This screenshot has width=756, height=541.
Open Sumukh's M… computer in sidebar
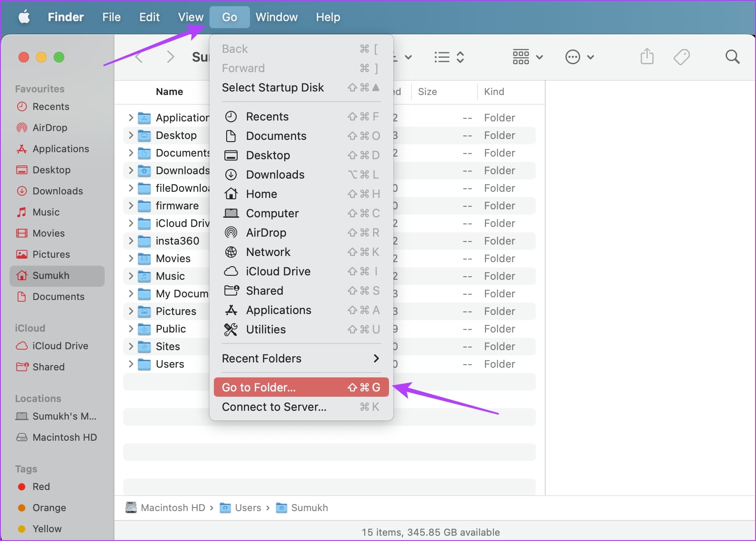pyautogui.click(x=57, y=416)
